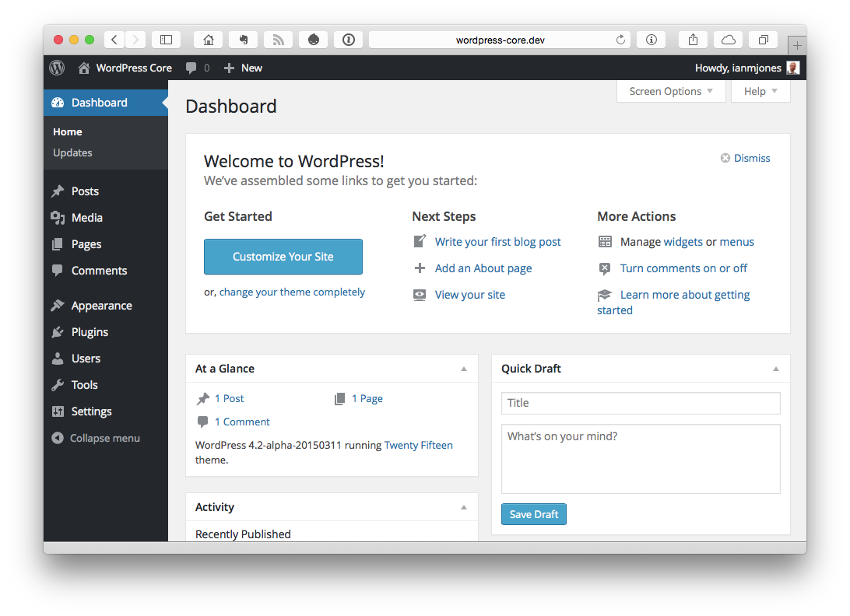Image resolution: width=850 pixels, height=616 pixels.
Task: Open the Pages sidebar icon
Action: click(58, 244)
